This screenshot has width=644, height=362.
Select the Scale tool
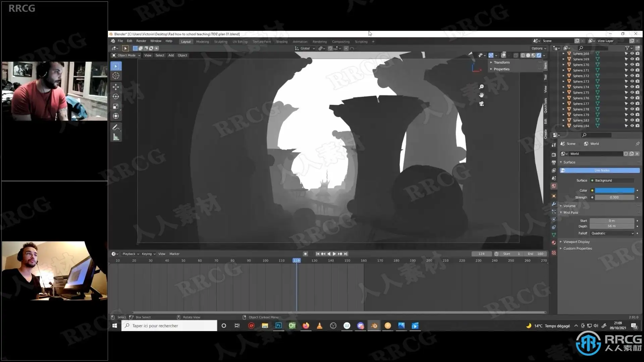[x=116, y=106]
